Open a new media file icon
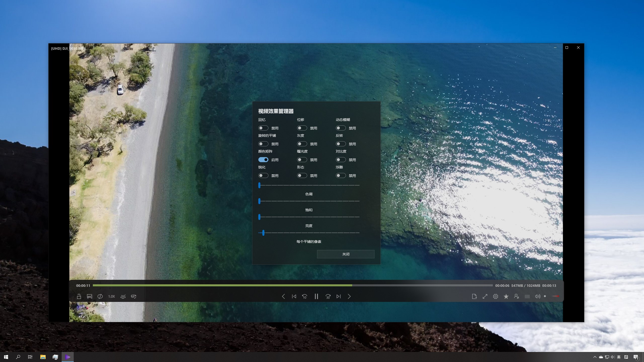Screen dimensions: 644x362 pos(474,296)
